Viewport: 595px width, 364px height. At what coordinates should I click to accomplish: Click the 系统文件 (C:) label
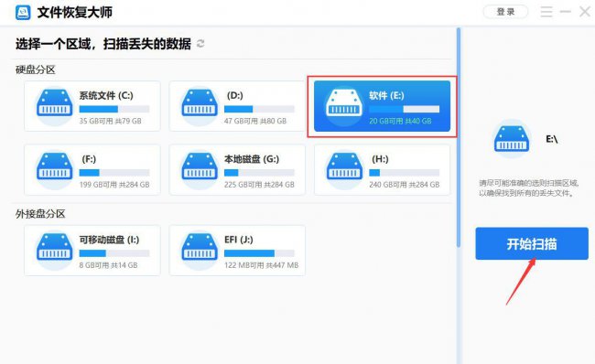pyautogui.click(x=106, y=95)
